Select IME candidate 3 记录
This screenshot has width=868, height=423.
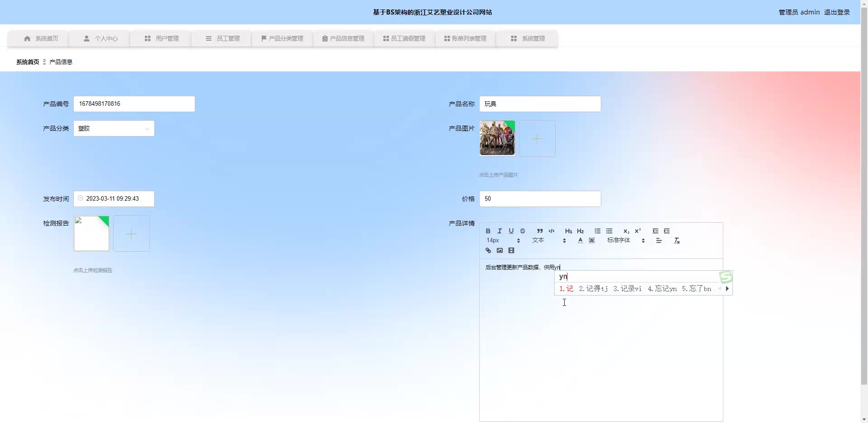click(x=627, y=289)
